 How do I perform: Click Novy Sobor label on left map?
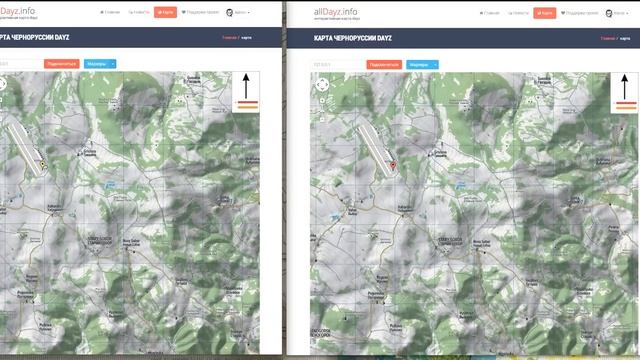(x=131, y=243)
